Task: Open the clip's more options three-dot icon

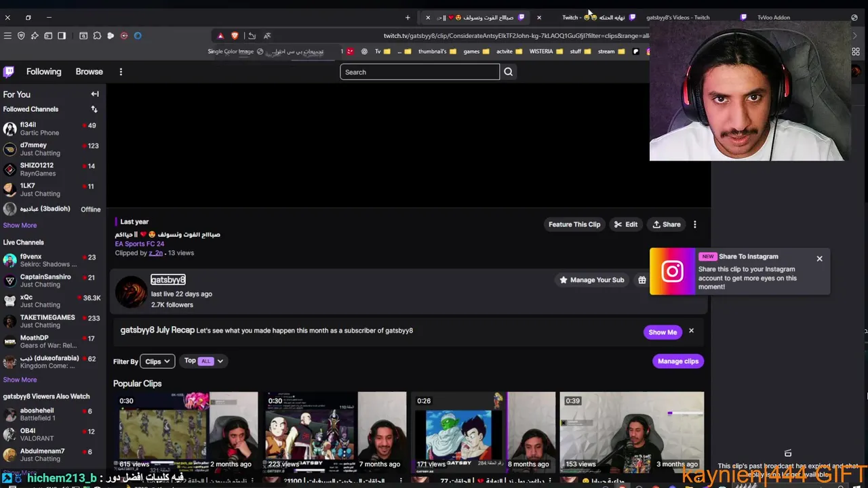Action: (694, 224)
